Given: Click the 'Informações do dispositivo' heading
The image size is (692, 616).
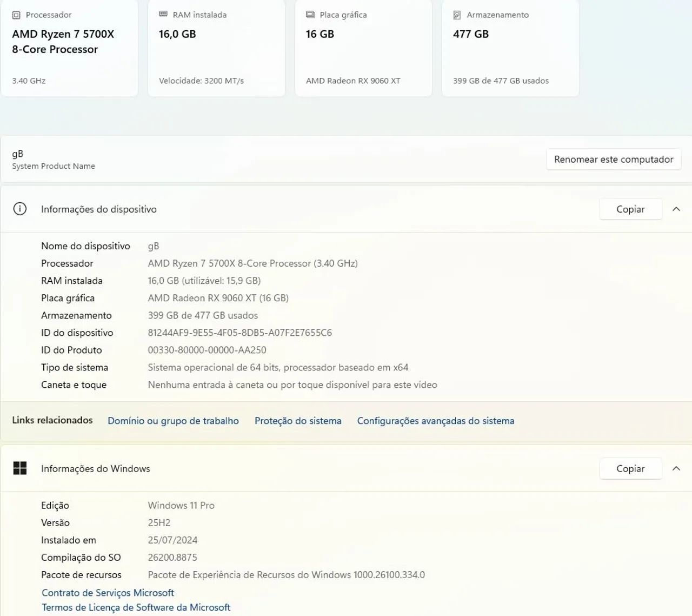Looking at the screenshot, I should click(99, 209).
